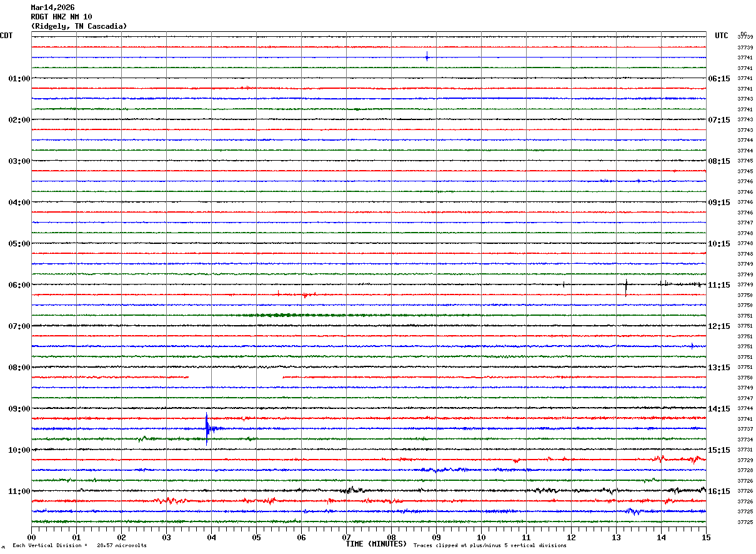Click the 14:15 UTC time label
This screenshot has width=756, height=554.
pos(719,409)
